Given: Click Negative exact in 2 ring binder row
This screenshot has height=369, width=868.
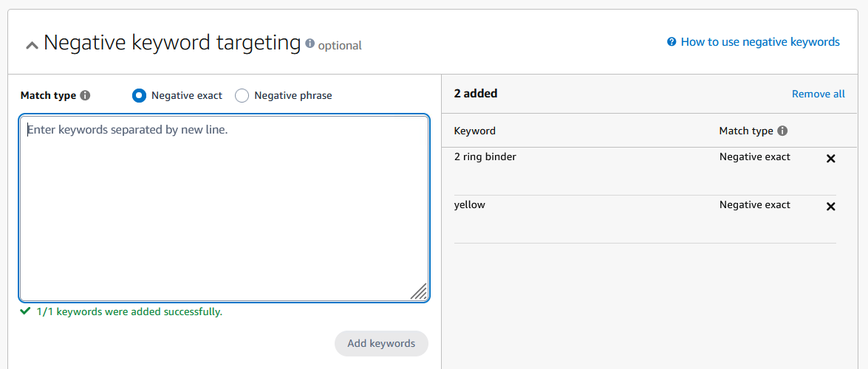Looking at the screenshot, I should click(754, 156).
